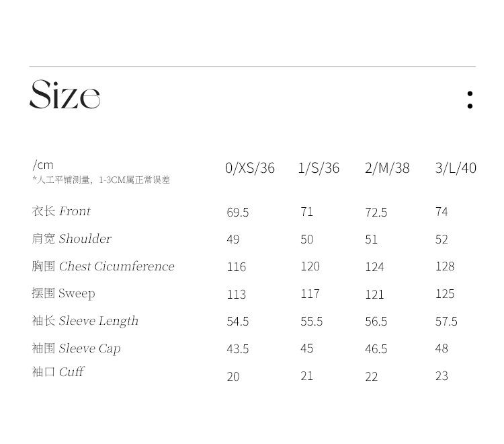Select the 3/L/40 size column header

pyautogui.click(x=456, y=168)
